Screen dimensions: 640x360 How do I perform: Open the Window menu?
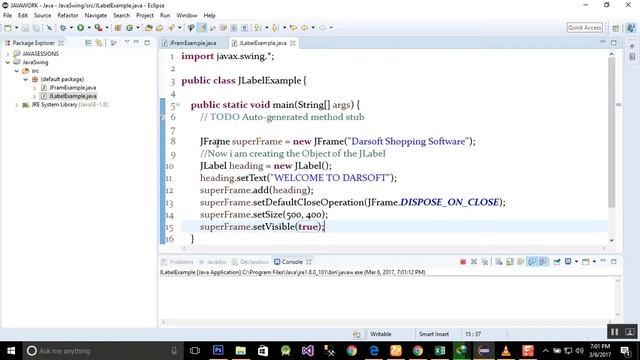pyautogui.click(x=187, y=16)
